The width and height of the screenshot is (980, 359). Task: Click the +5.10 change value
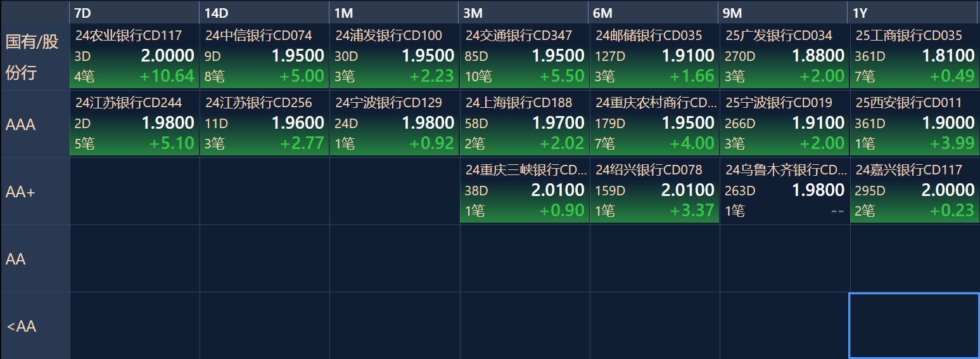[x=172, y=143]
